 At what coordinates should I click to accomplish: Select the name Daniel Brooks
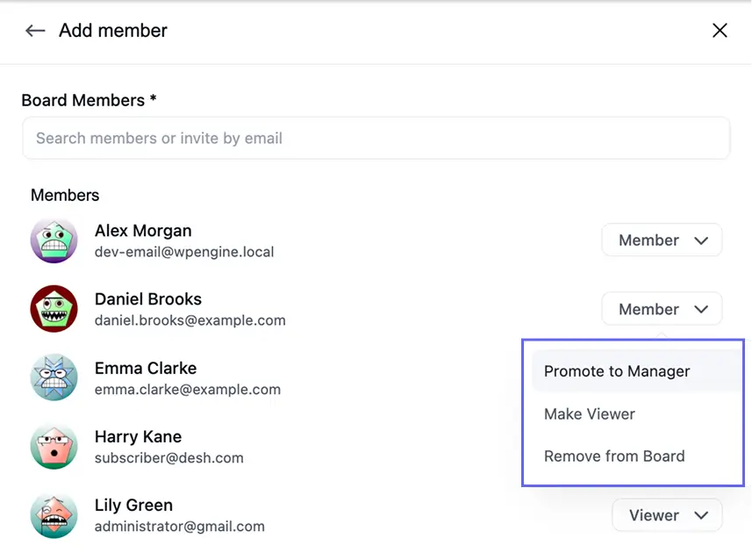148,299
